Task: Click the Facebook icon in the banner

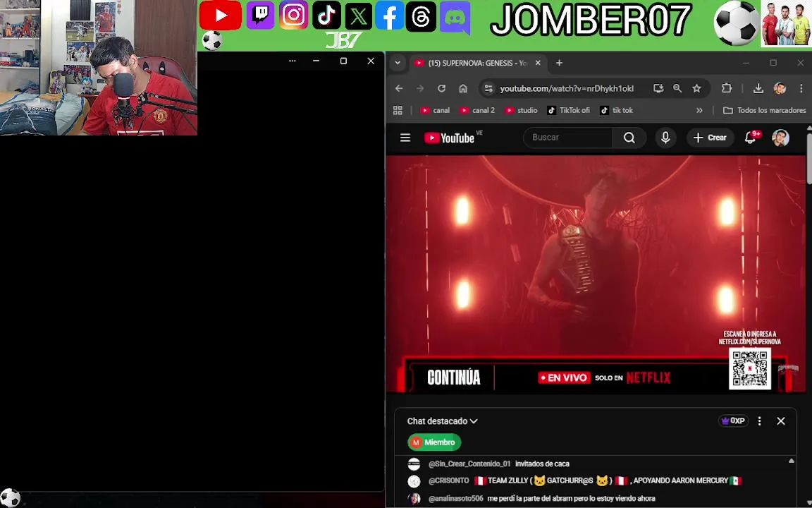Action: point(389,16)
